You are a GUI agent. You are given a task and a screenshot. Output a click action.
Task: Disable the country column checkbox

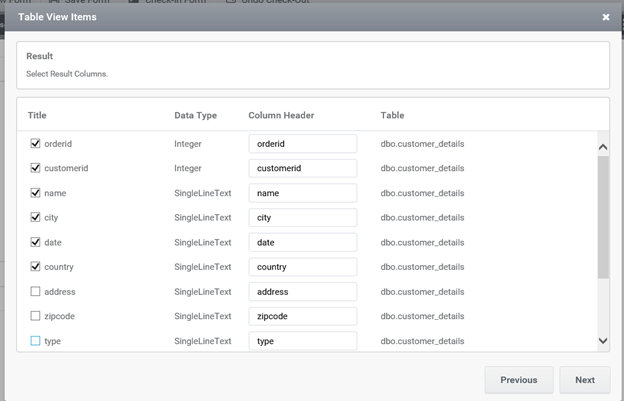[x=35, y=267]
